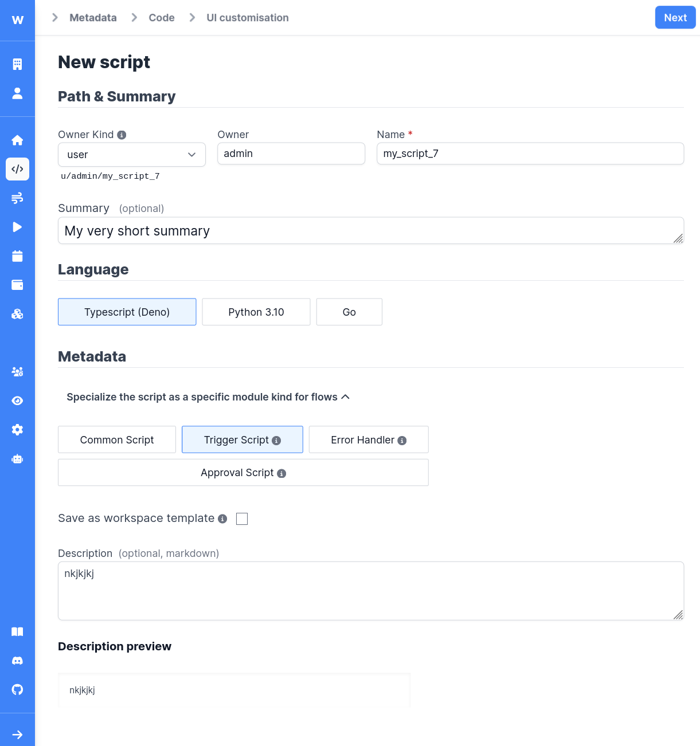This screenshot has height=746, width=700.
Task: Open the workspace building icon
Action: point(17,64)
